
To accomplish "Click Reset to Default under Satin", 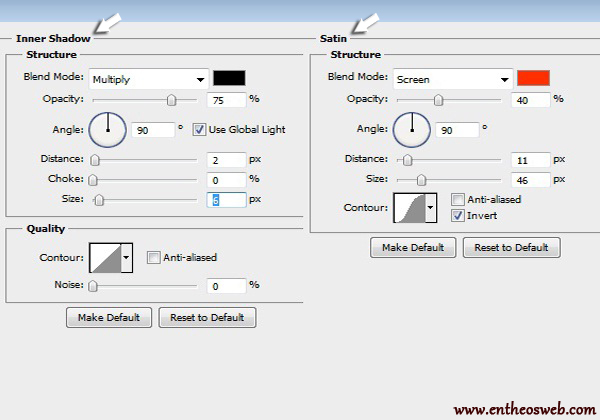I will [513, 247].
